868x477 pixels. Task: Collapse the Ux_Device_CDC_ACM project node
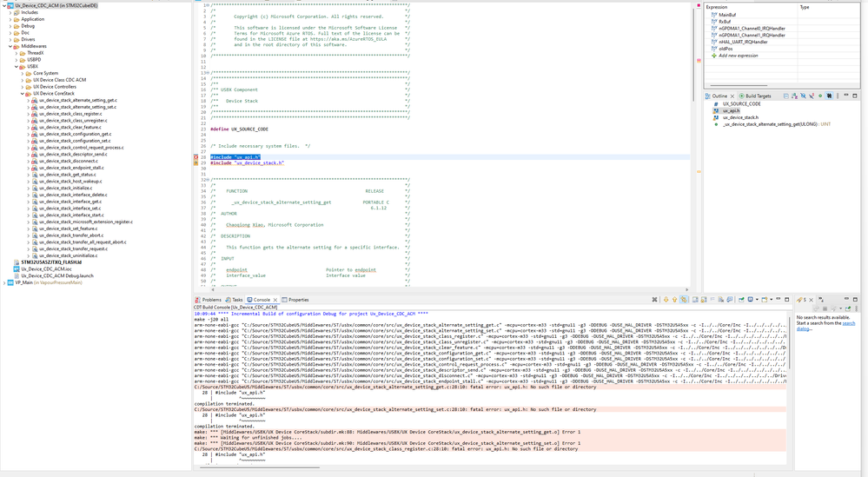click(4, 5)
